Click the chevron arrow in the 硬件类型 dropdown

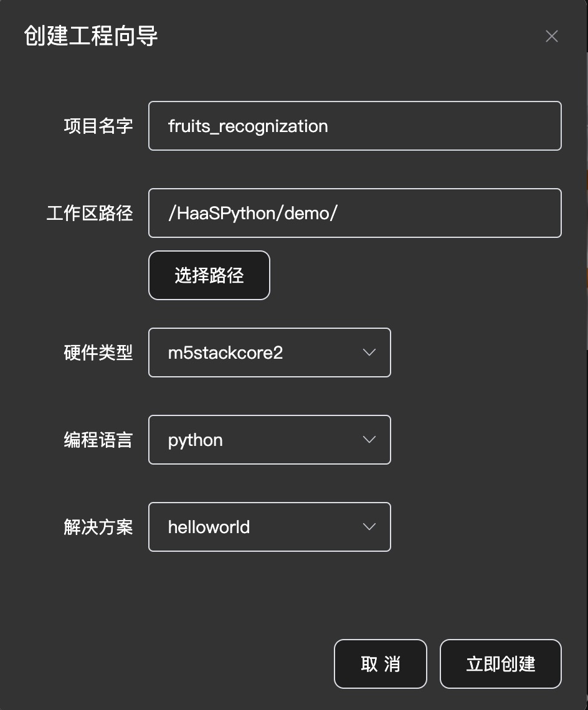click(369, 353)
